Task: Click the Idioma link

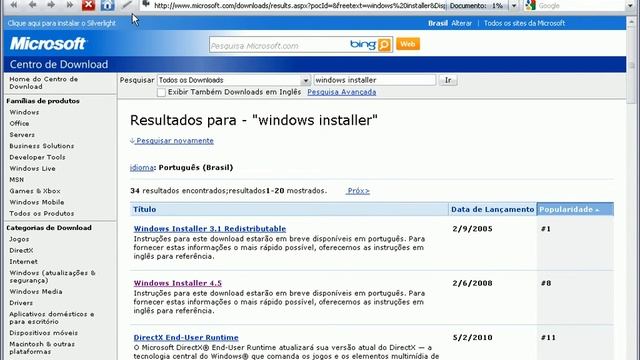Action: pyautogui.click(x=142, y=168)
